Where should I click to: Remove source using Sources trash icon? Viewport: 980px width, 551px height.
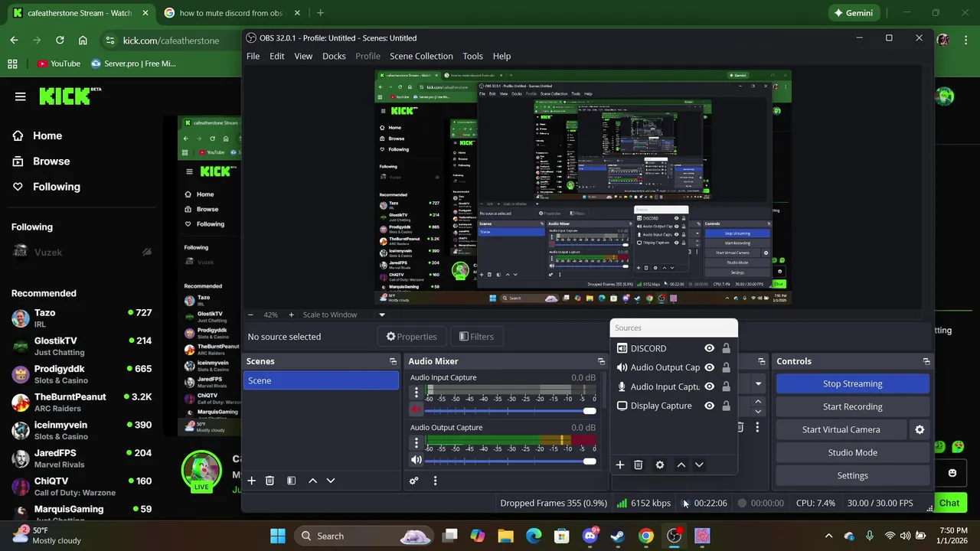pos(639,465)
